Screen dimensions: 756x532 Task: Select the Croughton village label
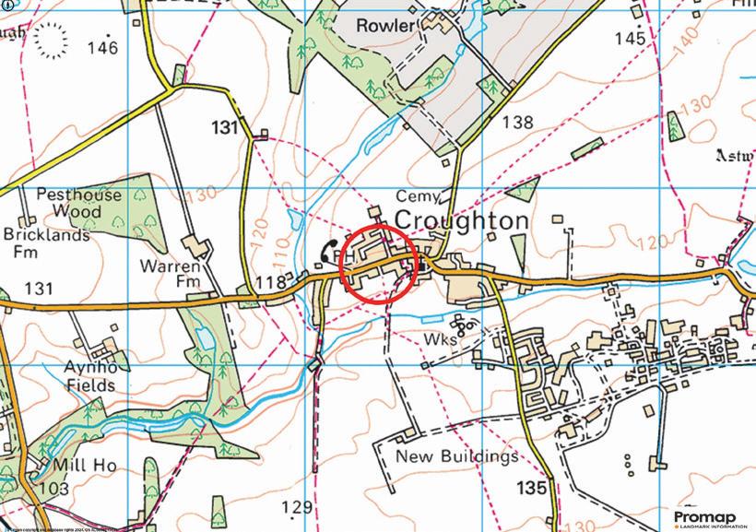461,220
